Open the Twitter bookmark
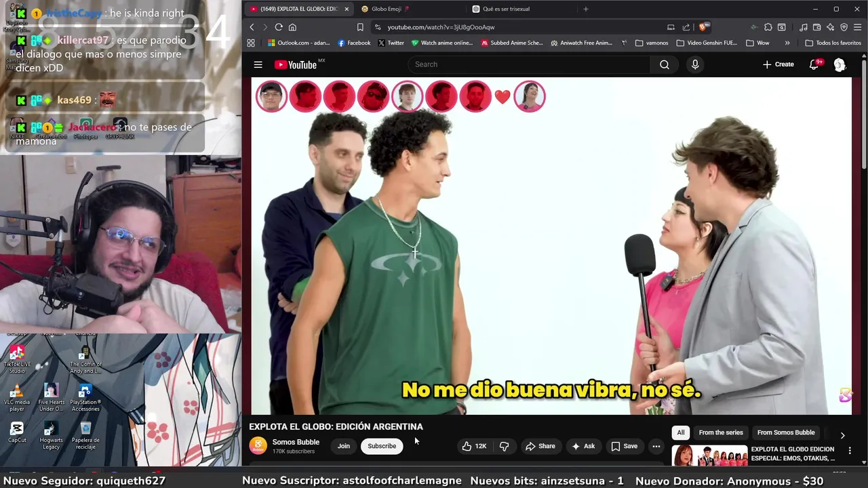This screenshot has height=488, width=868. [391, 43]
